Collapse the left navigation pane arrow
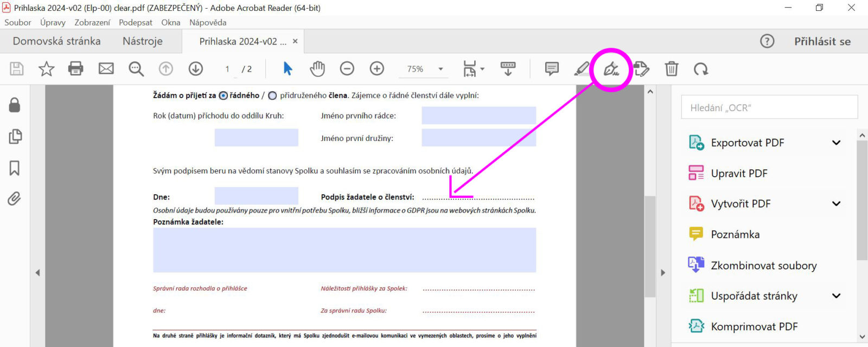The height and width of the screenshot is (347, 868). click(x=37, y=273)
